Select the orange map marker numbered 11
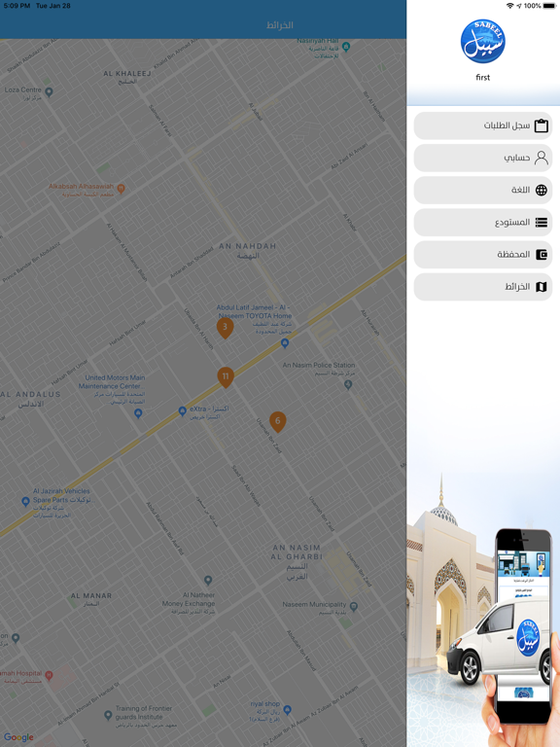The image size is (560, 747). [226, 376]
